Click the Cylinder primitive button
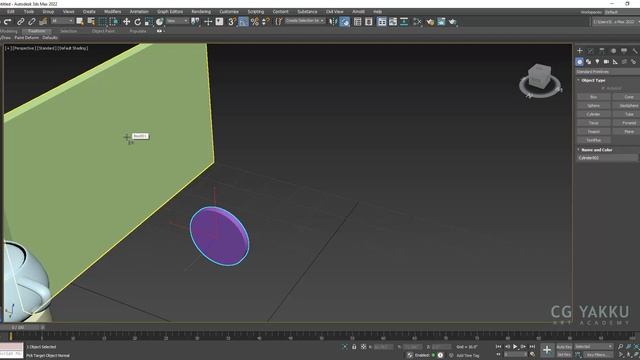 pyautogui.click(x=593, y=114)
